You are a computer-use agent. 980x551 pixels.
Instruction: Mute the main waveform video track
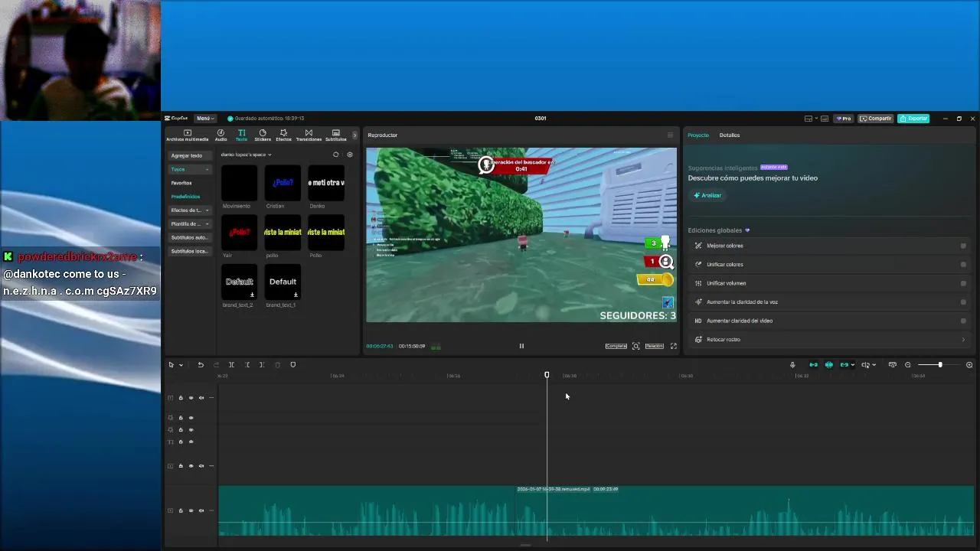[x=201, y=510]
